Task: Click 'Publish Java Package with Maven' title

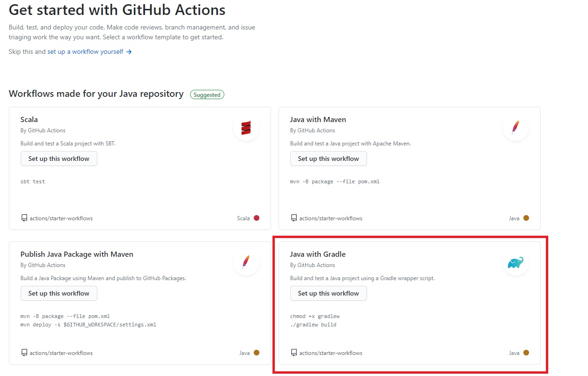Action: [x=77, y=254]
